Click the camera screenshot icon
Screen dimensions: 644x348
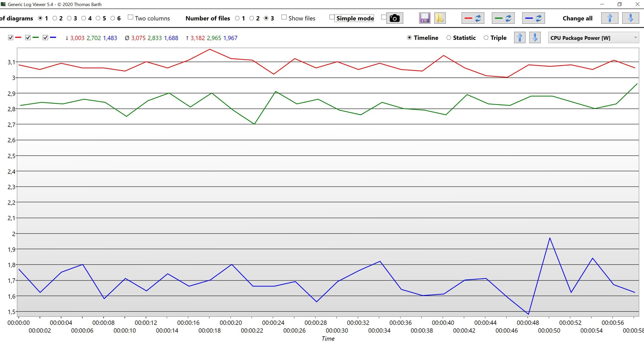pos(394,18)
